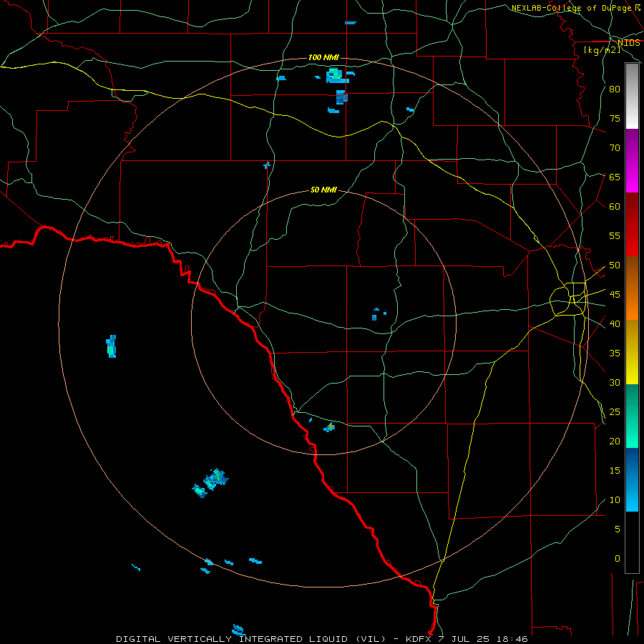The image size is (644, 644).
Task: Click the 60 value on the color scale
Action: tap(615, 207)
